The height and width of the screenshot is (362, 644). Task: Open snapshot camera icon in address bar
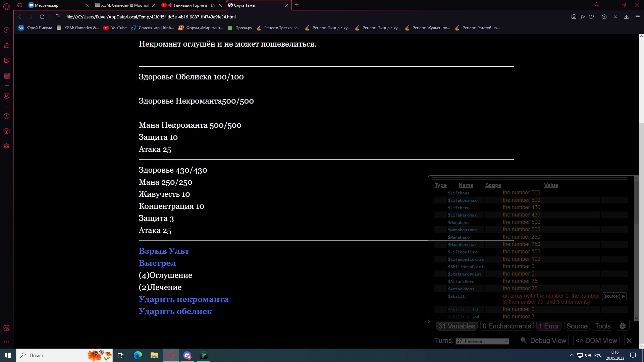coord(574,17)
